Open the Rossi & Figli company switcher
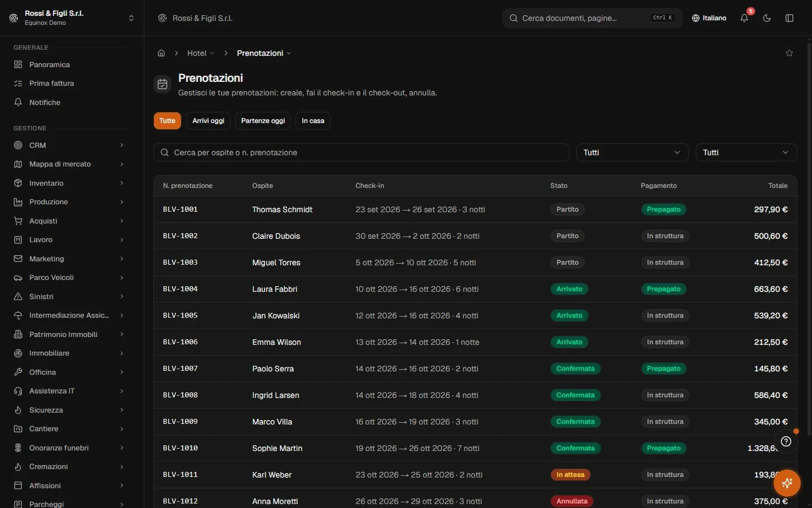 tap(72, 18)
